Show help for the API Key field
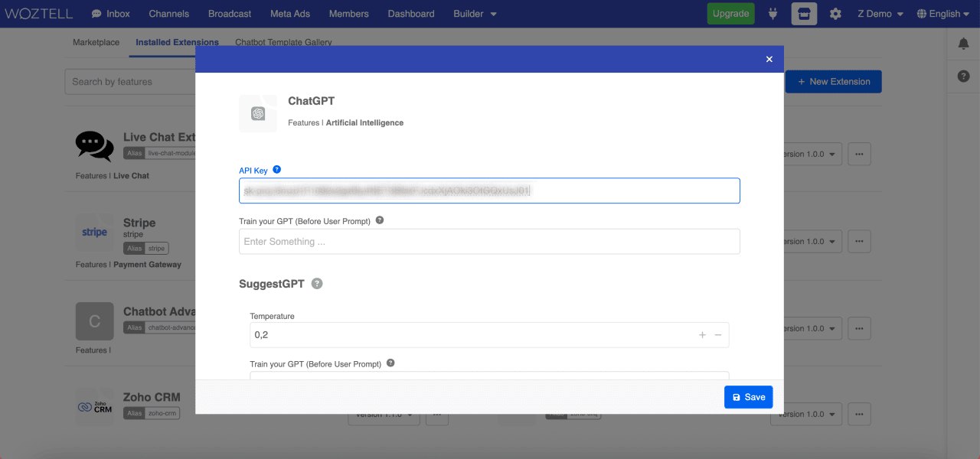Screen dimensions: 980x459 (x=277, y=170)
